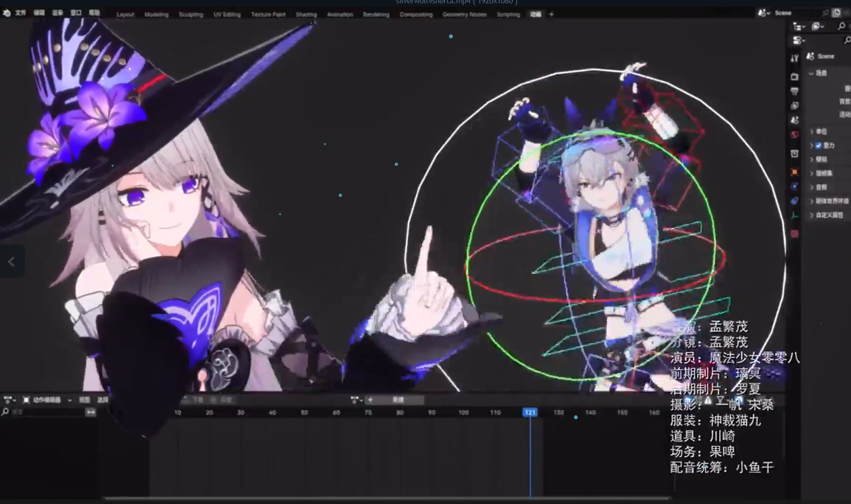
Task: Switch to the Rendering workspace tab
Action: point(376,14)
